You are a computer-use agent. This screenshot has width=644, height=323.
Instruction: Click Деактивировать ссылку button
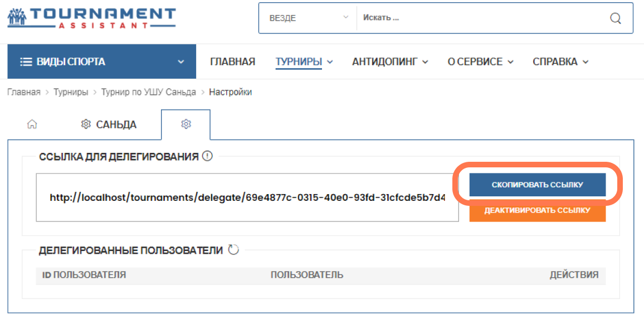[x=537, y=211]
